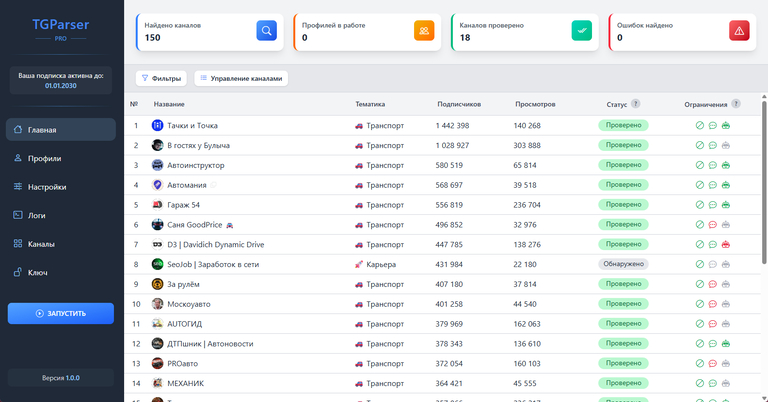Click the avatar of SeoJob channel
Viewport: 768px width, 402px height.
tap(157, 264)
